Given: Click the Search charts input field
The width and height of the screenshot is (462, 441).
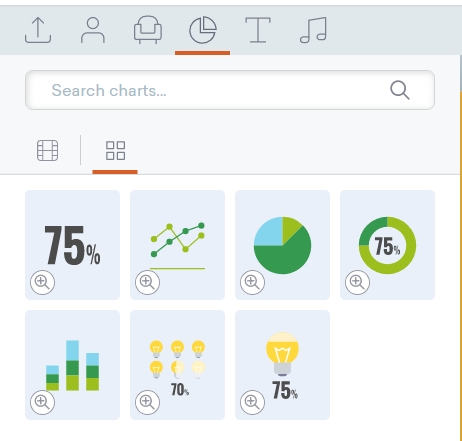Looking at the screenshot, I should coord(230,90).
